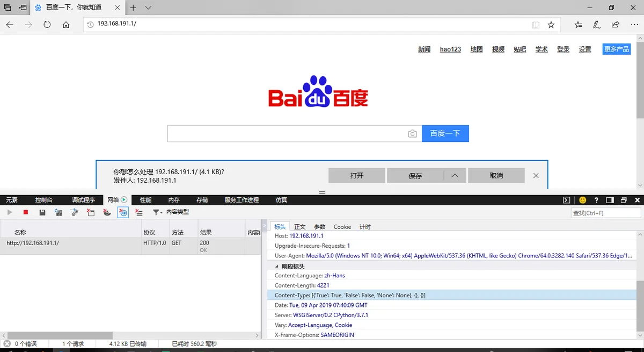Open the 地图 link
This screenshot has width=644, height=352.
477,49
